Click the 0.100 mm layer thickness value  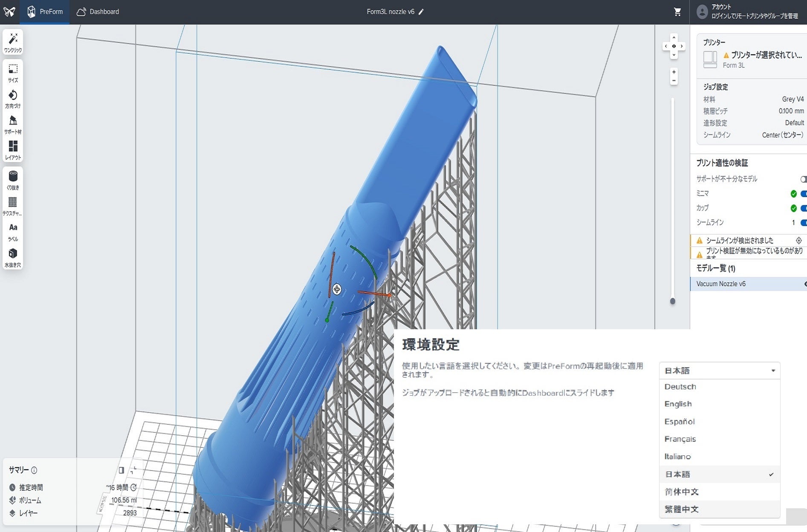tap(791, 111)
